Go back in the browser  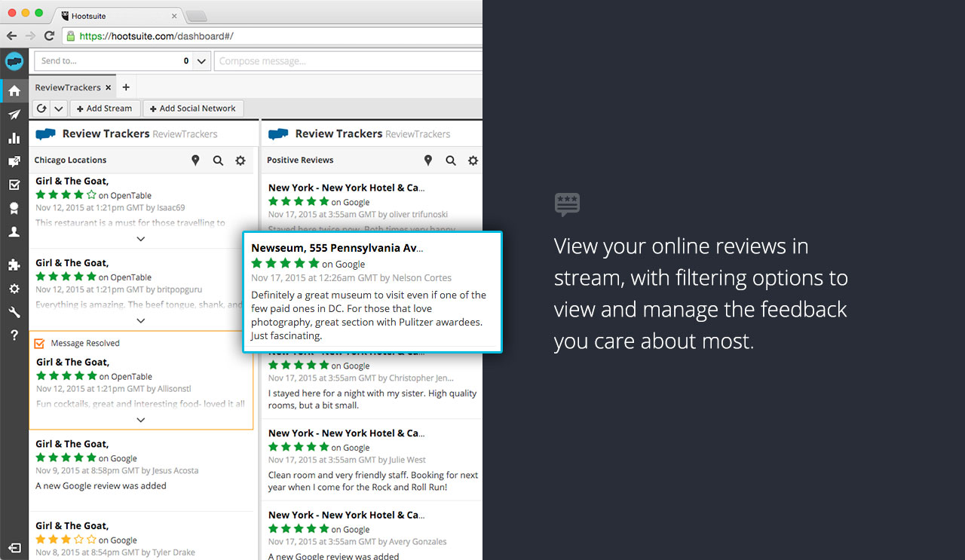coord(11,35)
